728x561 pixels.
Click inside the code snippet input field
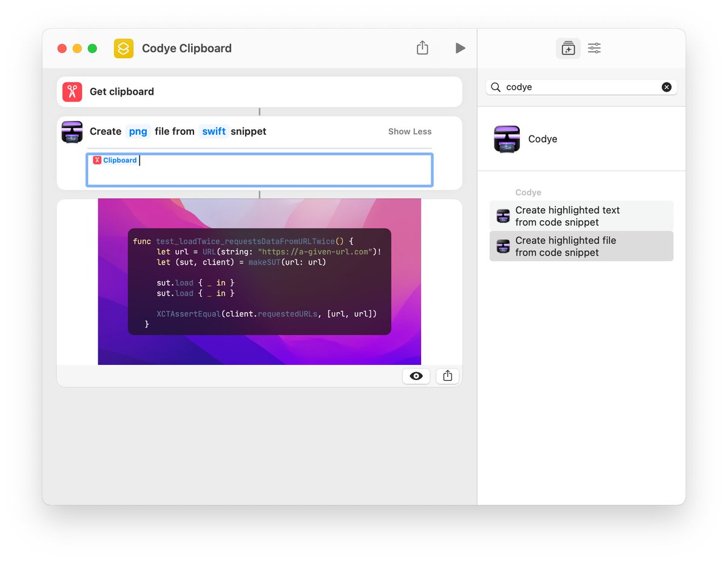(x=260, y=170)
